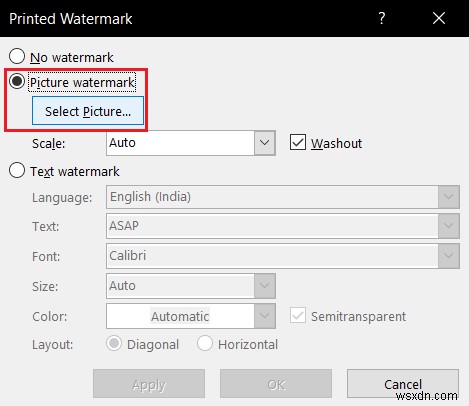469x406 pixels.
Task: Click the OK button
Action: pyautogui.click(x=276, y=384)
